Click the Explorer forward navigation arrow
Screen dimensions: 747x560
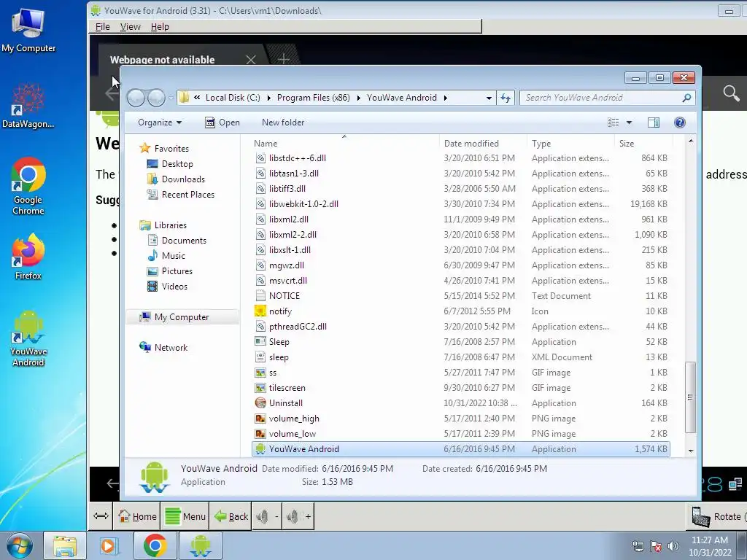[156, 98]
